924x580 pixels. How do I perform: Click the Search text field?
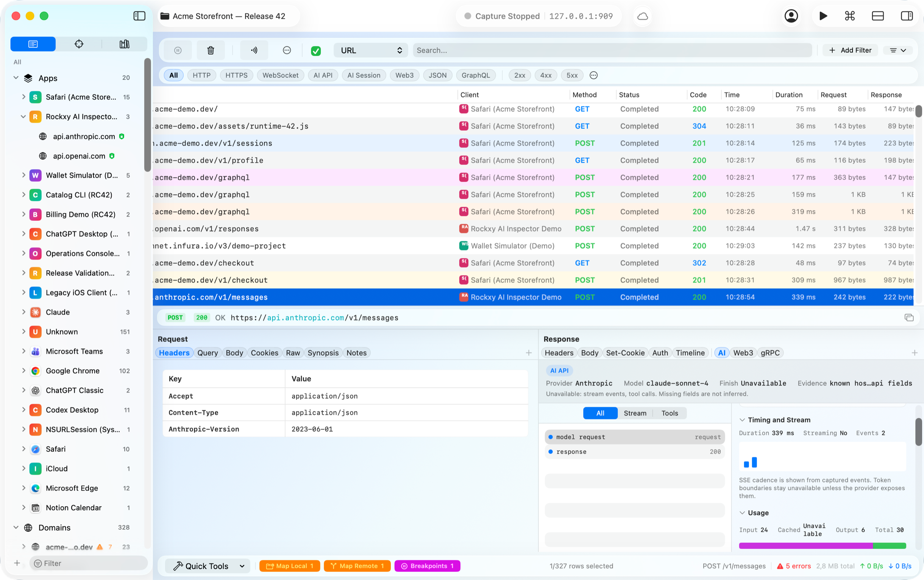[612, 50]
